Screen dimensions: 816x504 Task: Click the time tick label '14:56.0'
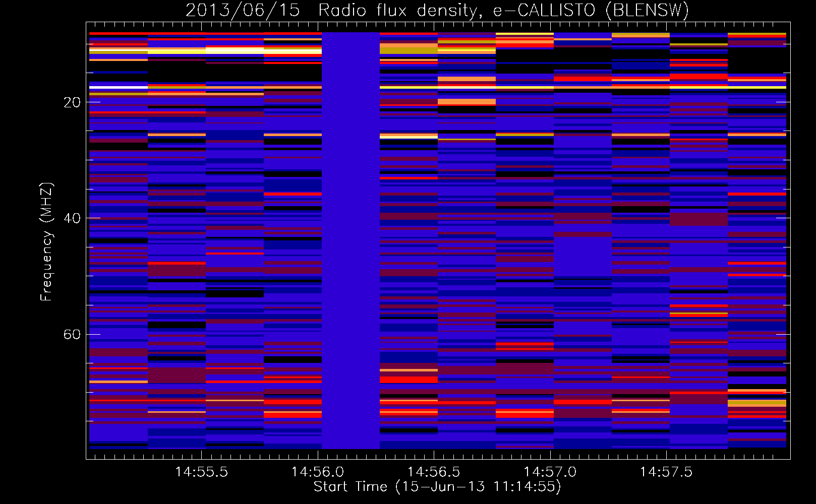click(318, 472)
